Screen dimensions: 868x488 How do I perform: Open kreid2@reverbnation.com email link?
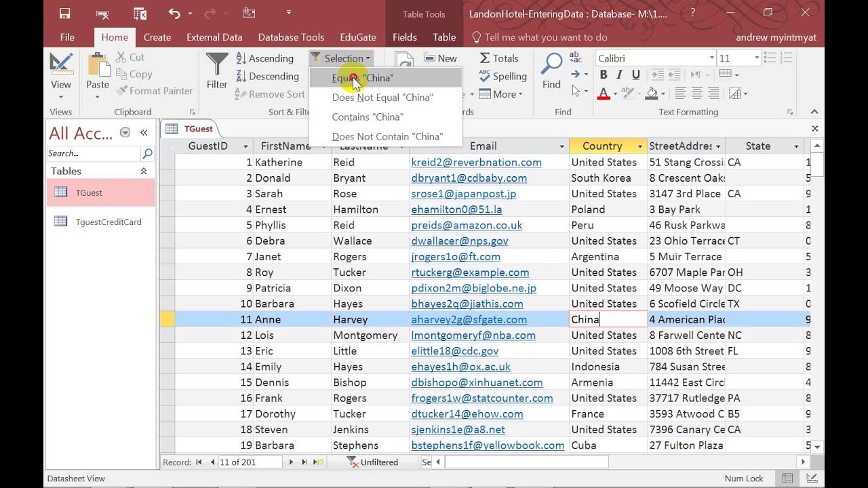[x=476, y=163]
